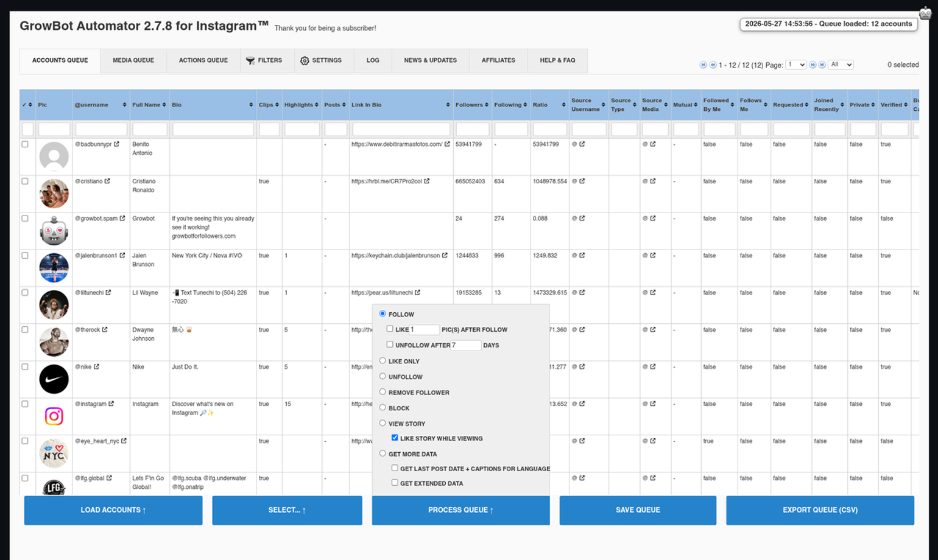
Task: Open external link icon beside @instagram username
Action: click(111, 404)
